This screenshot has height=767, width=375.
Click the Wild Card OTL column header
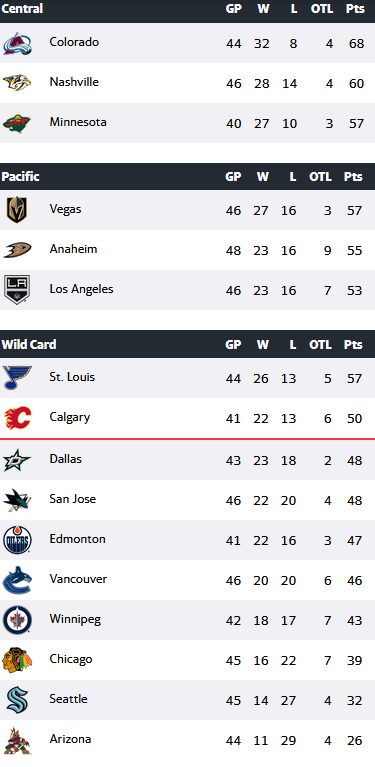[x=320, y=344]
